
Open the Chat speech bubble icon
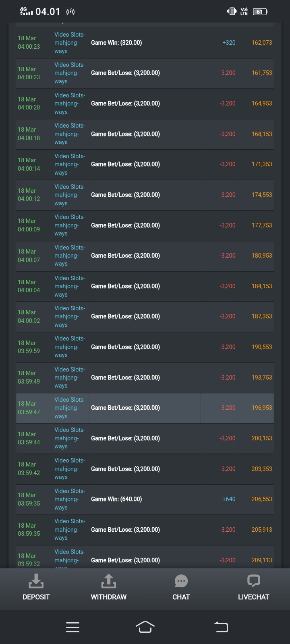[x=181, y=581]
